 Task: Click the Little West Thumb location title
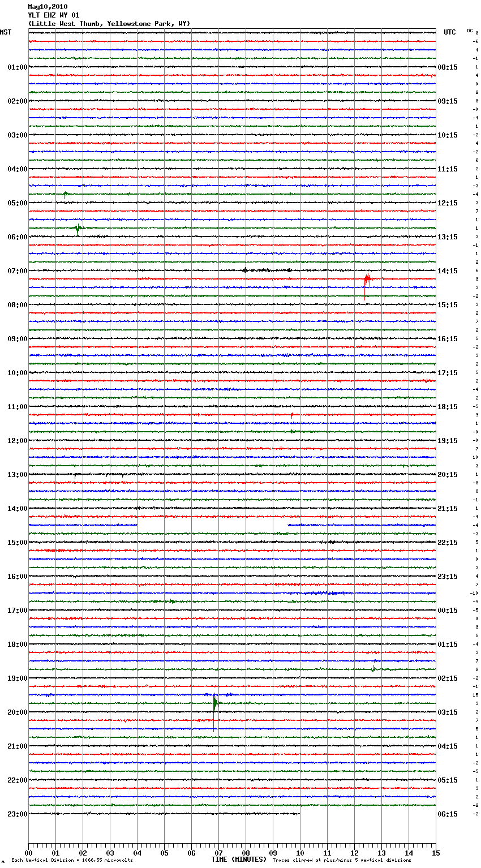109,24
